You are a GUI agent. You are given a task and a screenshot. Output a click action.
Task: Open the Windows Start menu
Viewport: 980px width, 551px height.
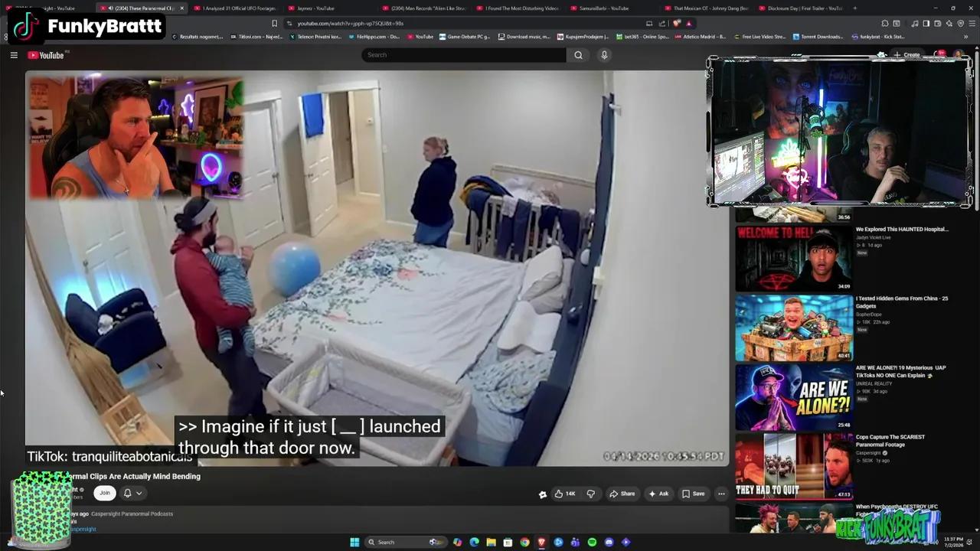coord(354,542)
